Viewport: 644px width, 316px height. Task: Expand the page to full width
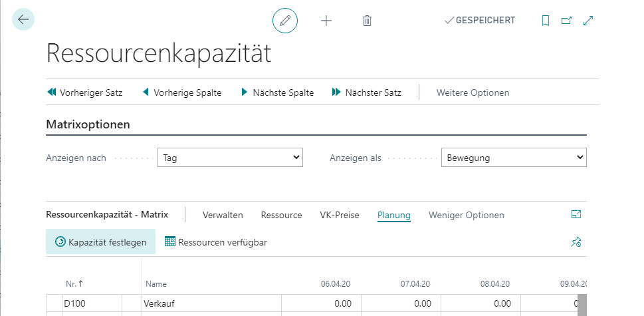point(588,21)
